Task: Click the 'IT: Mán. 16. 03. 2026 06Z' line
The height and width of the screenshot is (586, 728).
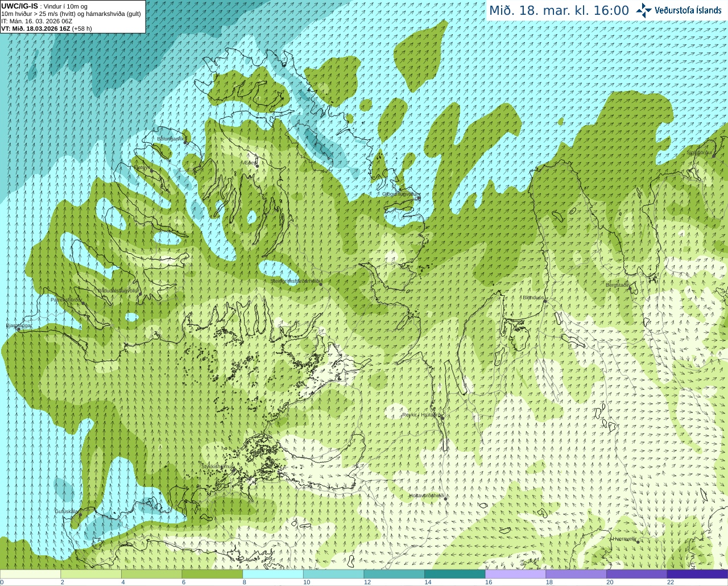Action: click(x=36, y=21)
